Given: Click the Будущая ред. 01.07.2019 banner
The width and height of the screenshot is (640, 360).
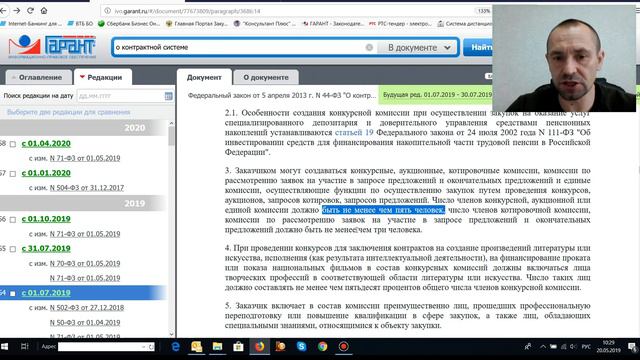Looking at the screenshot, I should pyautogui.click(x=437, y=95).
